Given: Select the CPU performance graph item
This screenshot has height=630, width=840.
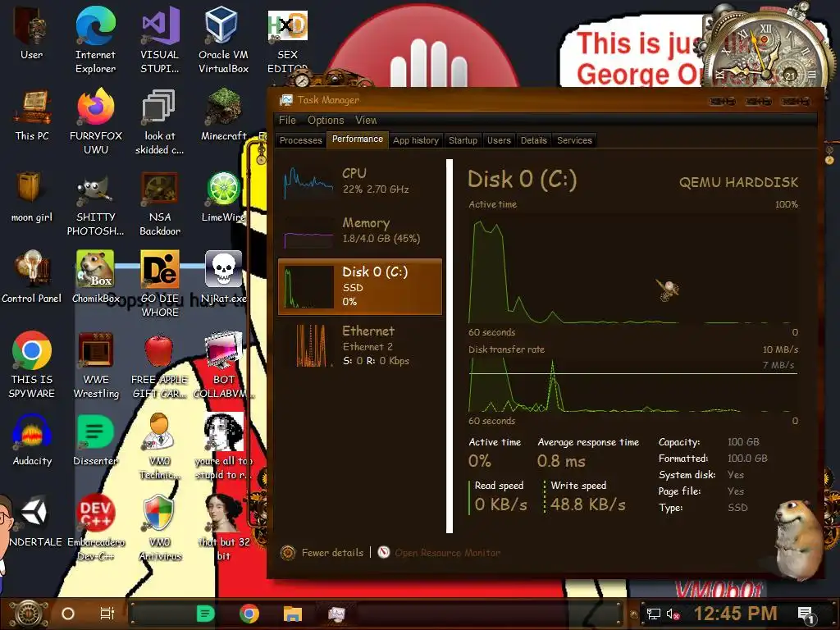Looking at the screenshot, I should click(x=360, y=181).
